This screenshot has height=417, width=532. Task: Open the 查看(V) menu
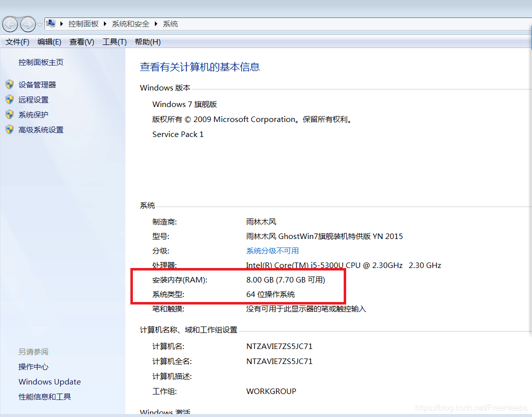coord(82,42)
